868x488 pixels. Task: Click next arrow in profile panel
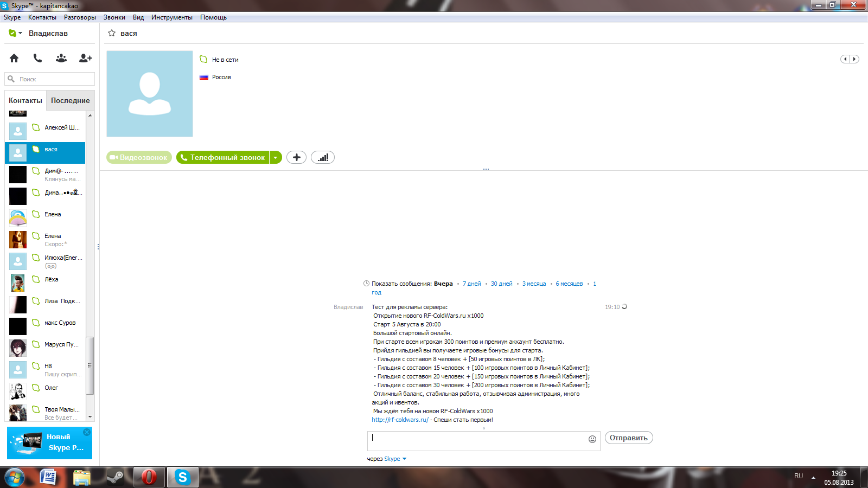(854, 59)
